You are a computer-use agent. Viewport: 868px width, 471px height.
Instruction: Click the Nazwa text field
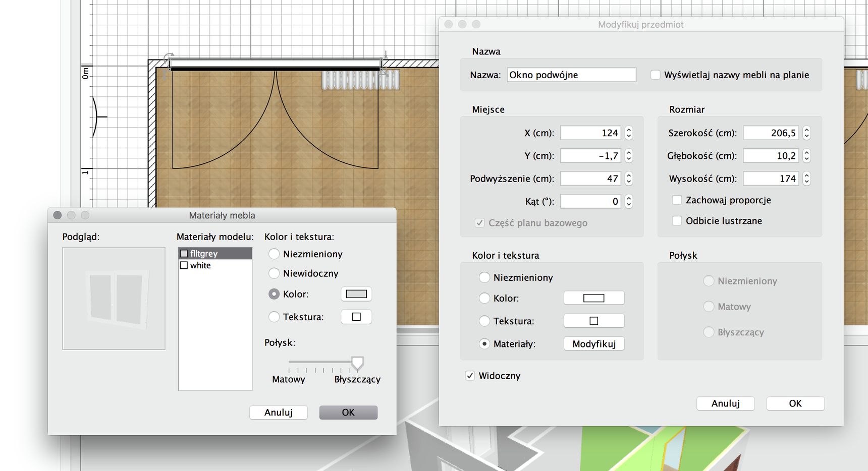[x=571, y=75]
